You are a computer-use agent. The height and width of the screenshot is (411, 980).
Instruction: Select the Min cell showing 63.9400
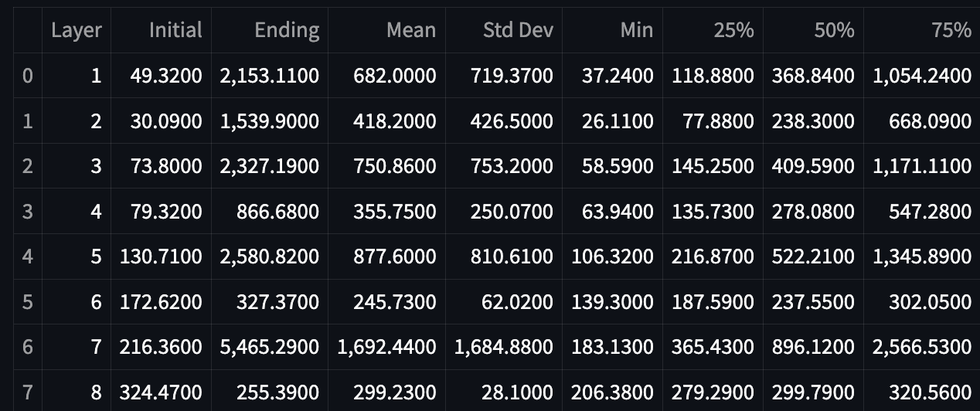[618, 211]
